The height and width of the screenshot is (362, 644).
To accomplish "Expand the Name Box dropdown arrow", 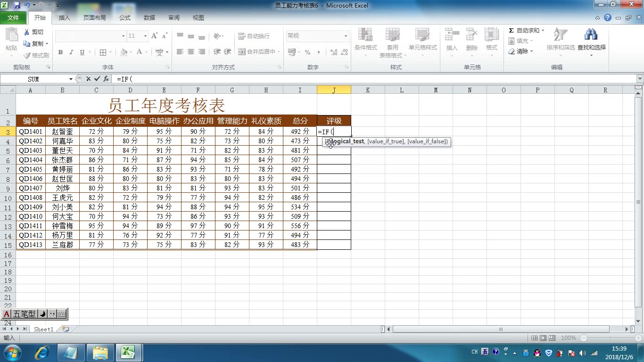I will click(71, 79).
